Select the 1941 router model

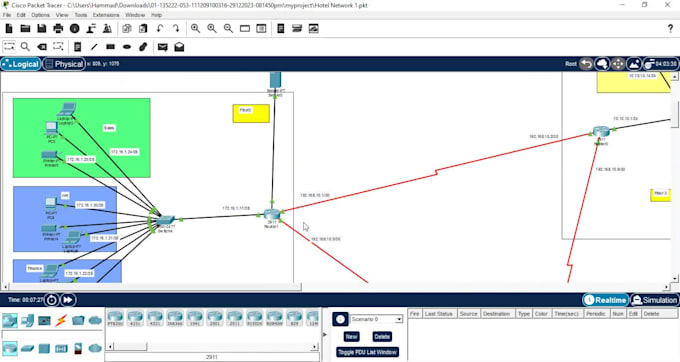coord(195,318)
